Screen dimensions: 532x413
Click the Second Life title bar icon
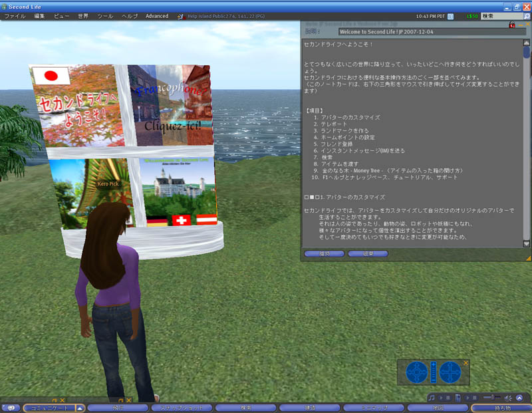pyautogui.click(x=4, y=7)
